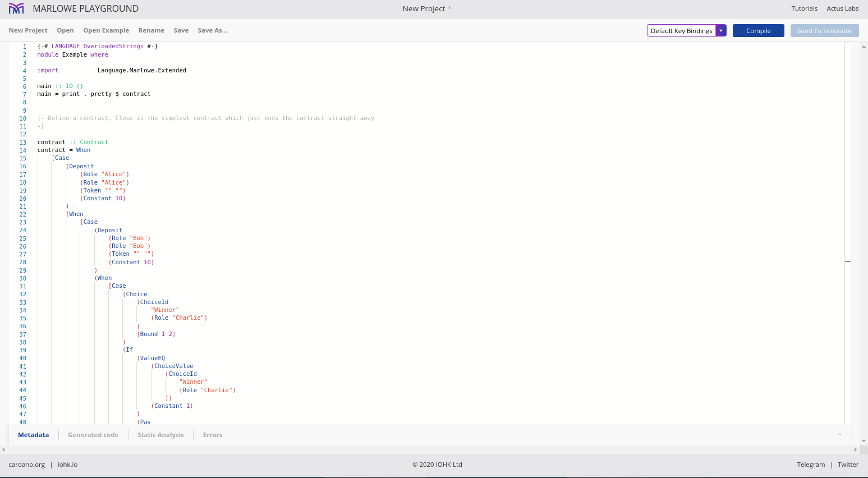Click Send To Simulator button

coord(824,31)
